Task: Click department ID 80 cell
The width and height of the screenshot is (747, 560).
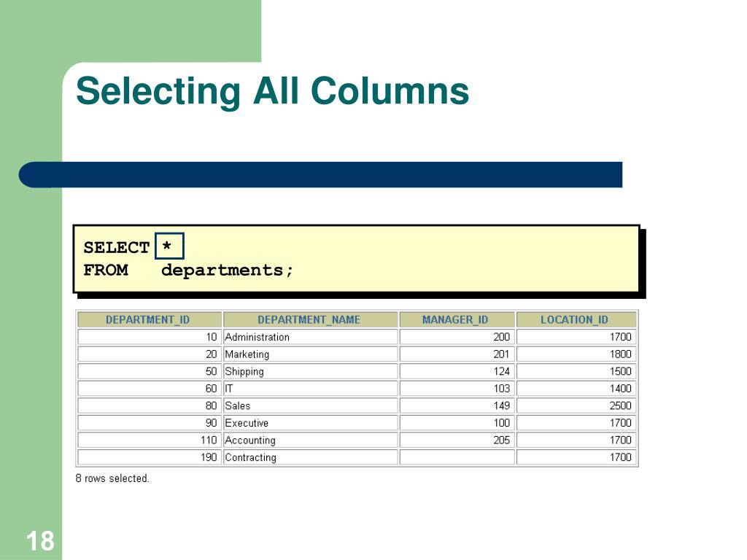Action: click(x=149, y=405)
